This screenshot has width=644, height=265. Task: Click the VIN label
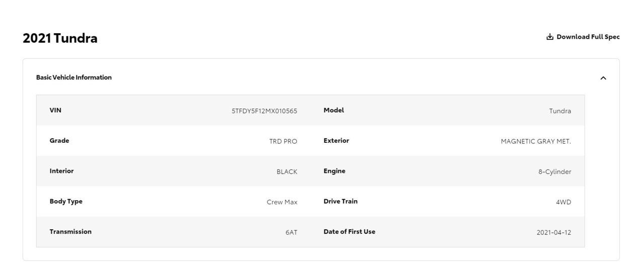[55, 110]
